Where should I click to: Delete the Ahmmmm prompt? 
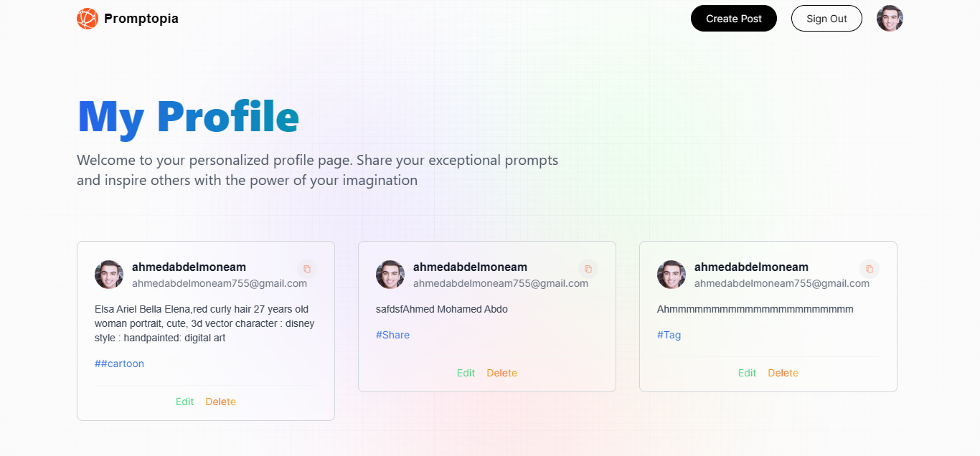click(783, 373)
